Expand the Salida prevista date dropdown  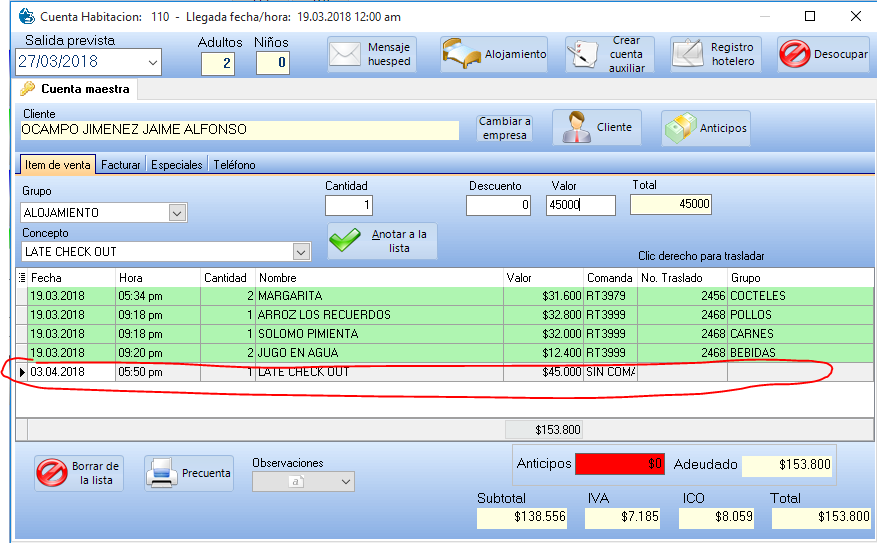click(152, 62)
